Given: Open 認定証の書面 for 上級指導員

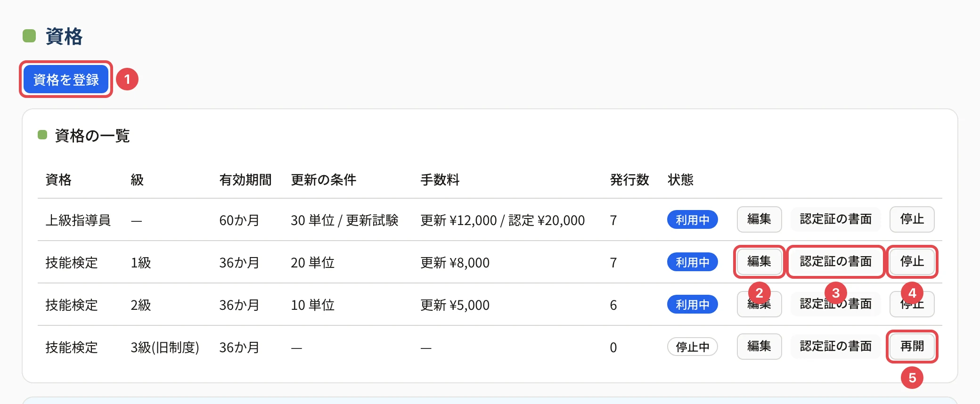Looking at the screenshot, I should pyautogui.click(x=835, y=219).
